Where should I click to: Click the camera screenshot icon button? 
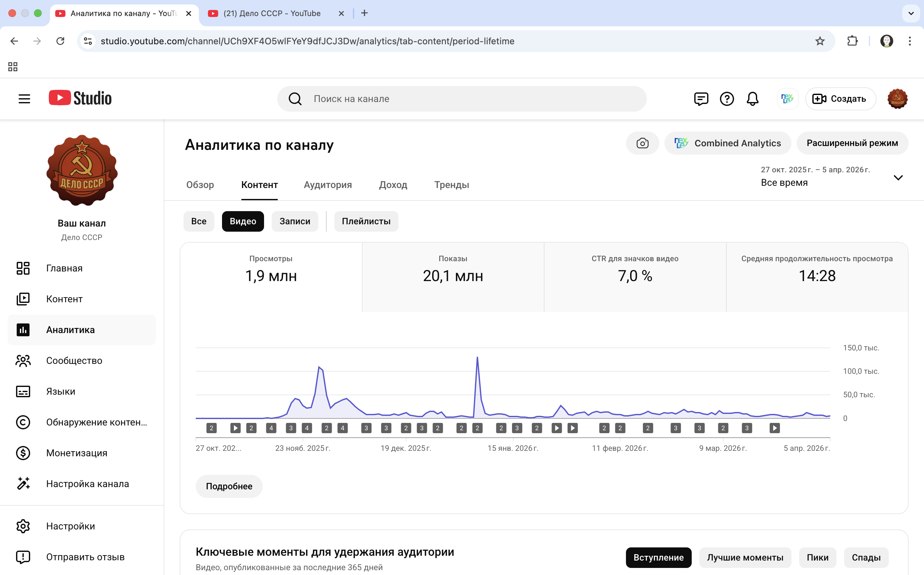(x=642, y=143)
